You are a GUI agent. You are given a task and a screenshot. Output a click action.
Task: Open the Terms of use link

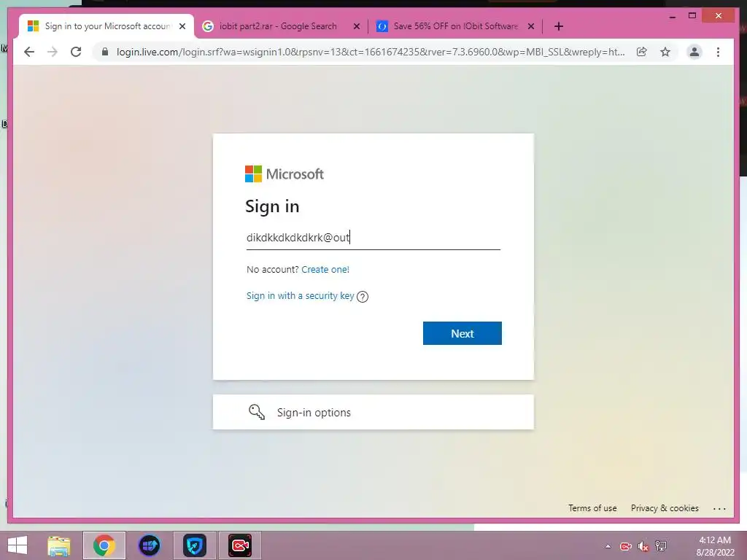click(x=592, y=508)
